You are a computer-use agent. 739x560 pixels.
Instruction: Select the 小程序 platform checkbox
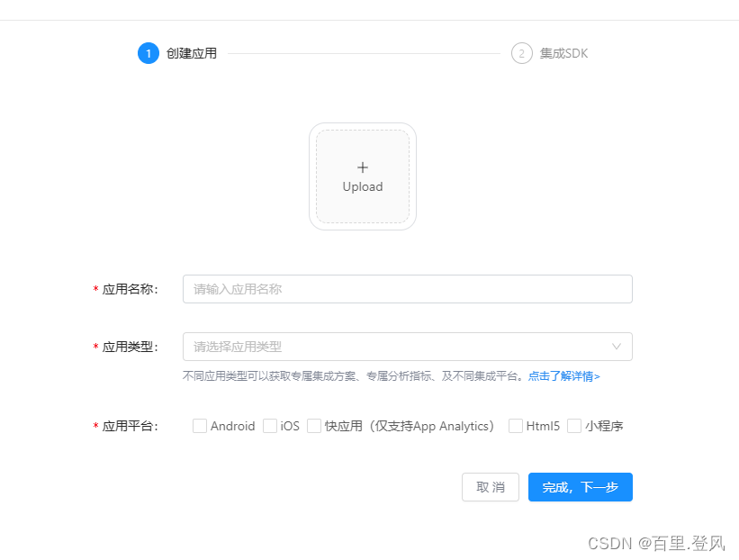(x=573, y=425)
